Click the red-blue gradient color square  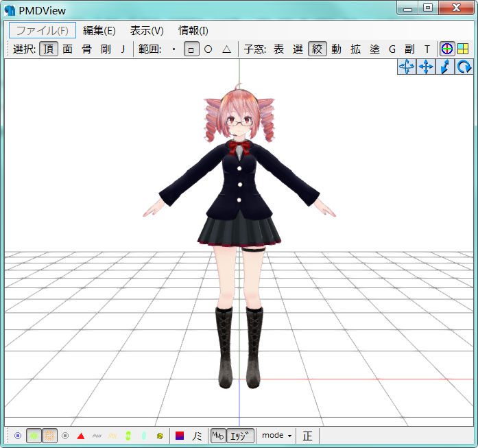(180, 436)
